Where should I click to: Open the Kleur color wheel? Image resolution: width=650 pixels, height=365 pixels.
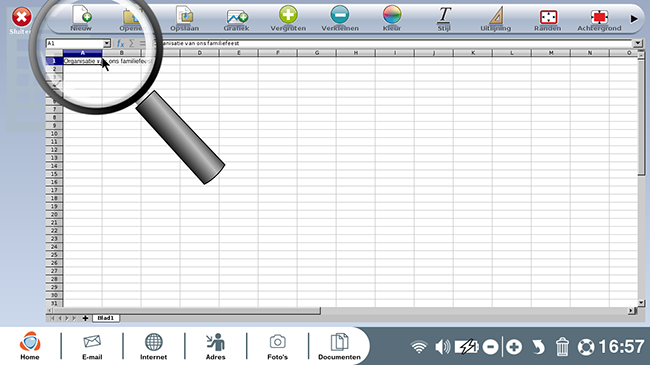[x=392, y=15]
